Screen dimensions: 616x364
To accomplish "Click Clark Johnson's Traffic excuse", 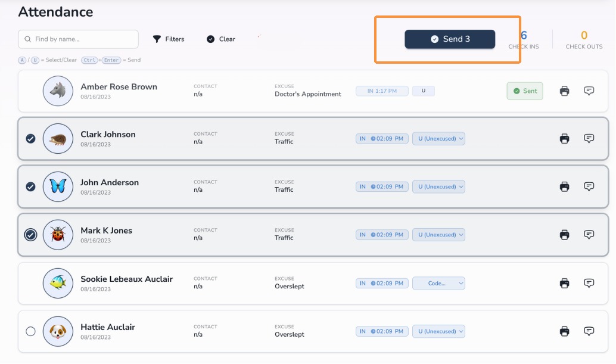I will pyautogui.click(x=284, y=142).
